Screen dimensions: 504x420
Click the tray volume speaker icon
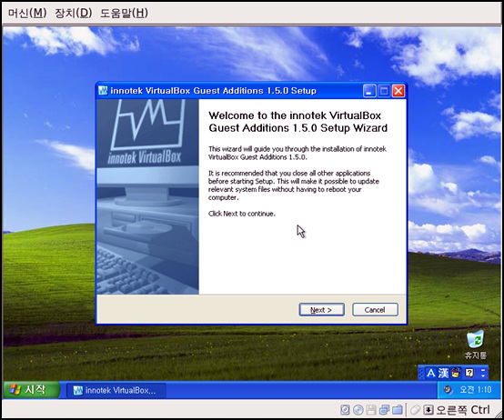click(448, 390)
